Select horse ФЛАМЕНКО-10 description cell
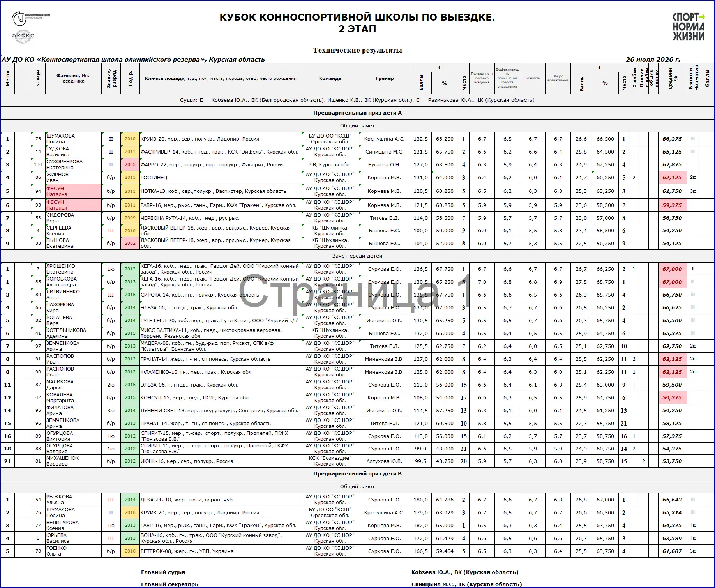Screen dimensions: 715x588 point(221,372)
